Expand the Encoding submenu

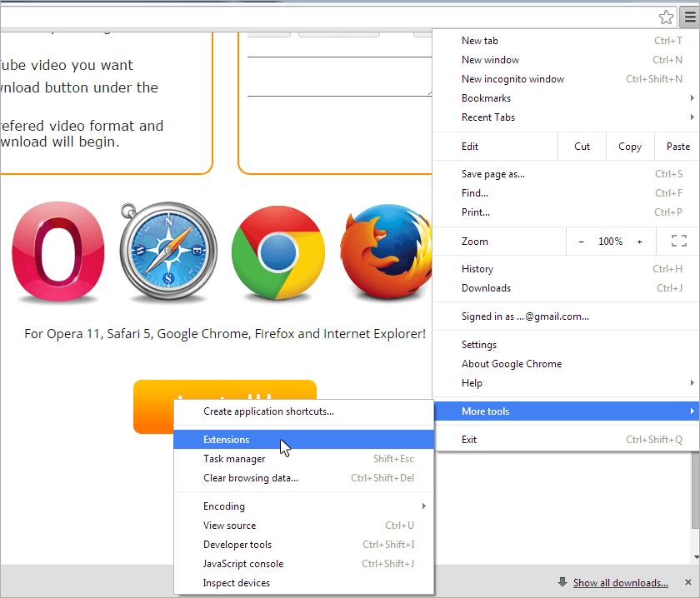click(303, 506)
